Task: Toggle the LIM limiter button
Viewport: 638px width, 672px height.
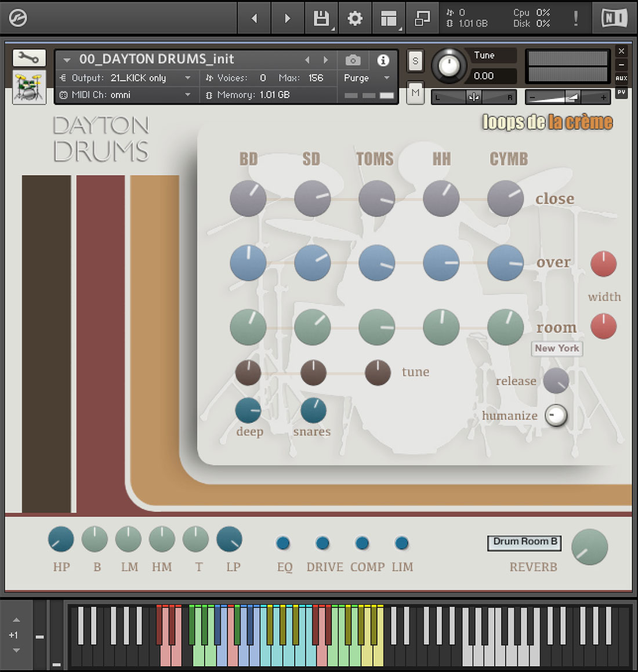Action: (401, 543)
